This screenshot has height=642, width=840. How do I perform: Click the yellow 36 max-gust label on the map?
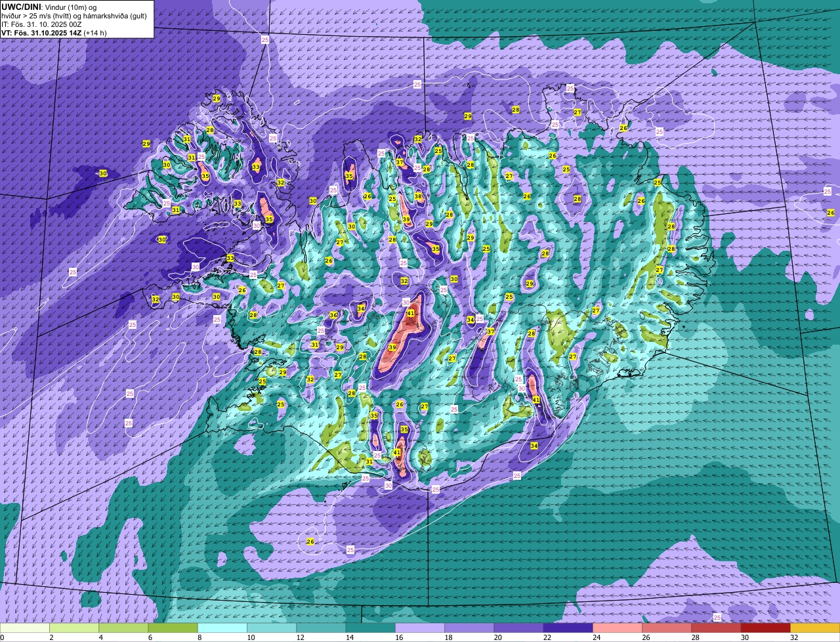[333, 315]
